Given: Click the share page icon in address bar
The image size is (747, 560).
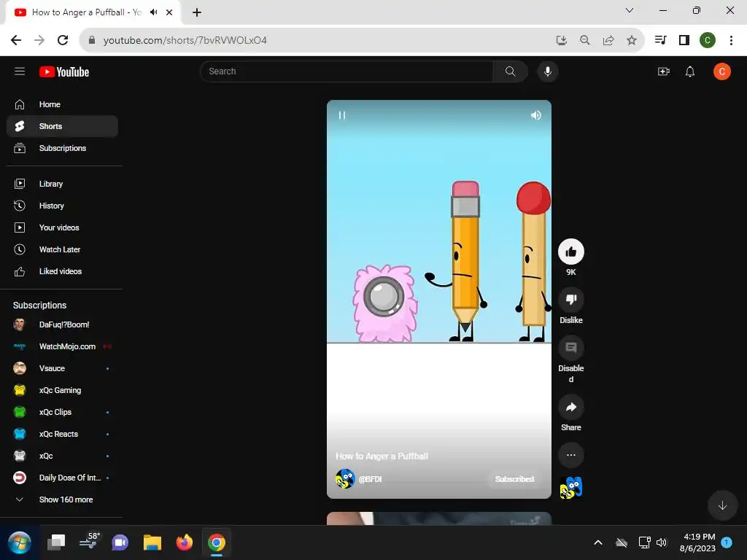Looking at the screenshot, I should (608, 41).
